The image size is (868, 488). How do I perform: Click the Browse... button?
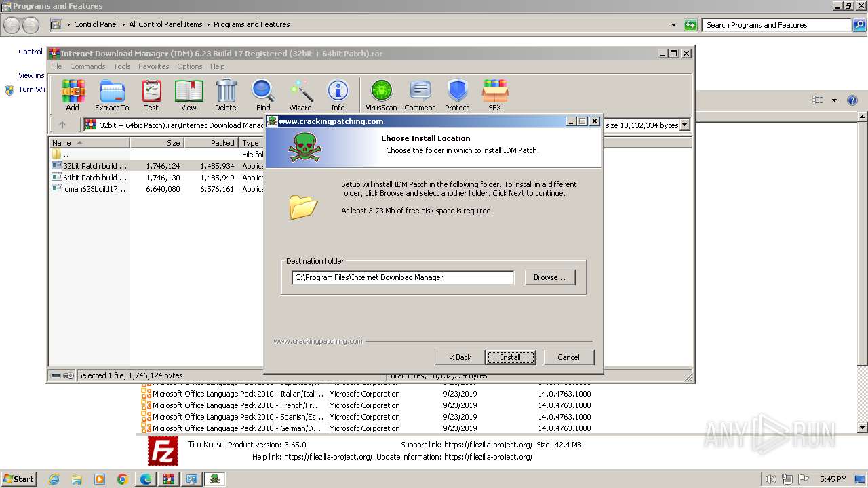pyautogui.click(x=550, y=277)
